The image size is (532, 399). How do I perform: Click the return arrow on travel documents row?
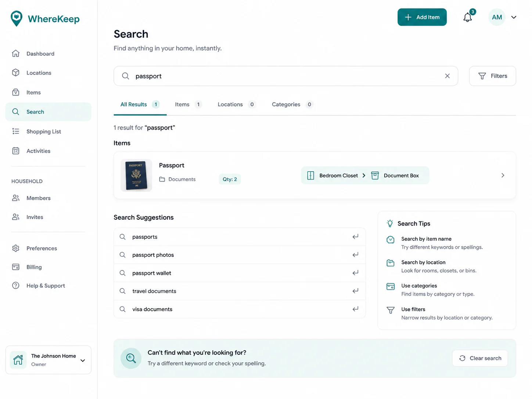(355, 291)
